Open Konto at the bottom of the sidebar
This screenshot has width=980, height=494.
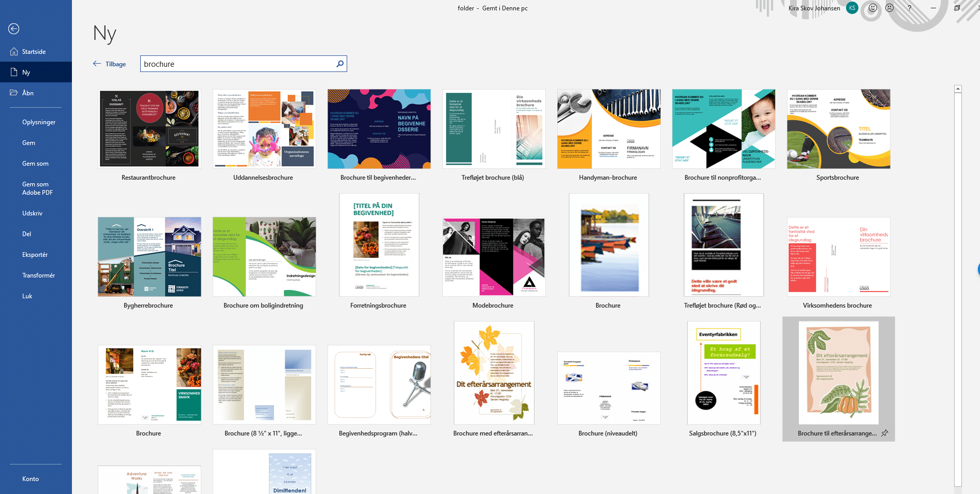(x=31, y=479)
